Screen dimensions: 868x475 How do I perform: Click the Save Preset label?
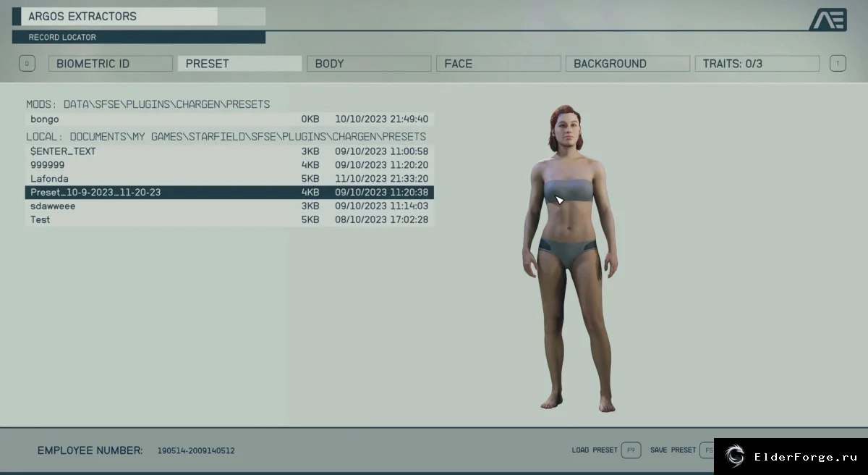[x=673, y=450]
